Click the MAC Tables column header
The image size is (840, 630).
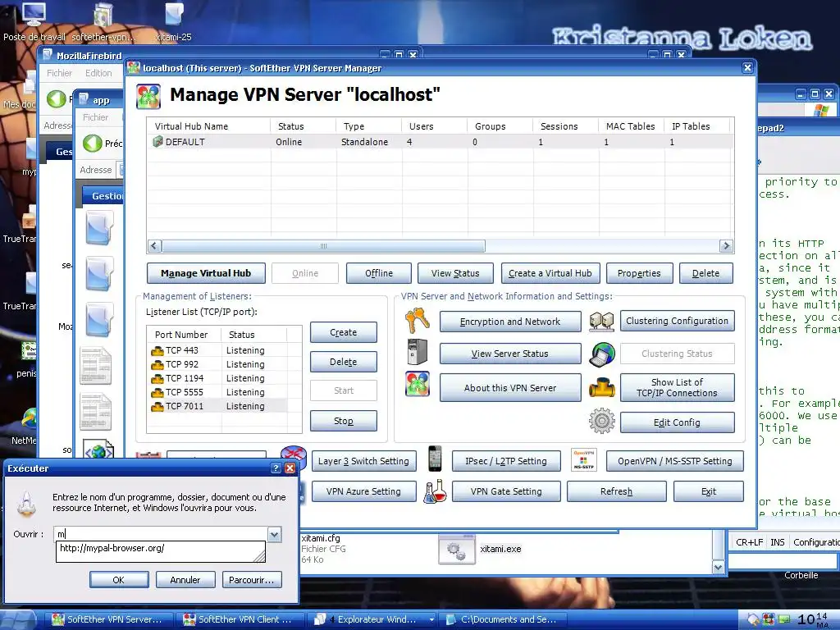tap(631, 126)
